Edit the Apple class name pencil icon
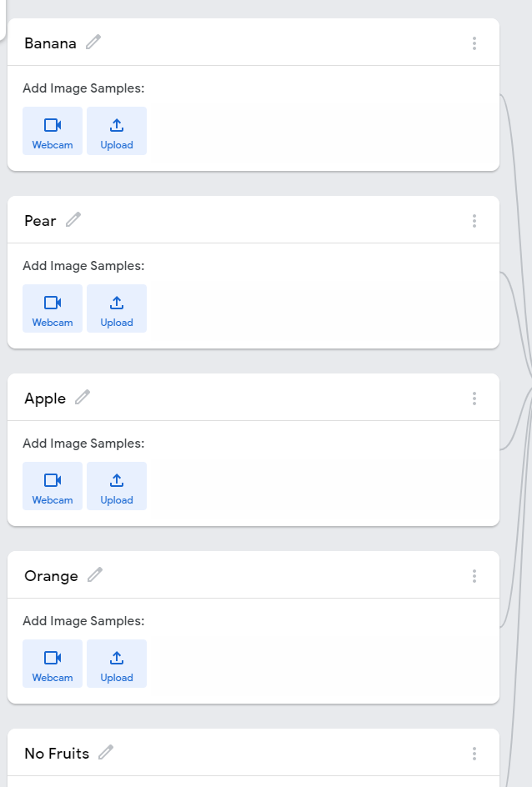Viewport: 532px width, 787px height. (x=83, y=398)
